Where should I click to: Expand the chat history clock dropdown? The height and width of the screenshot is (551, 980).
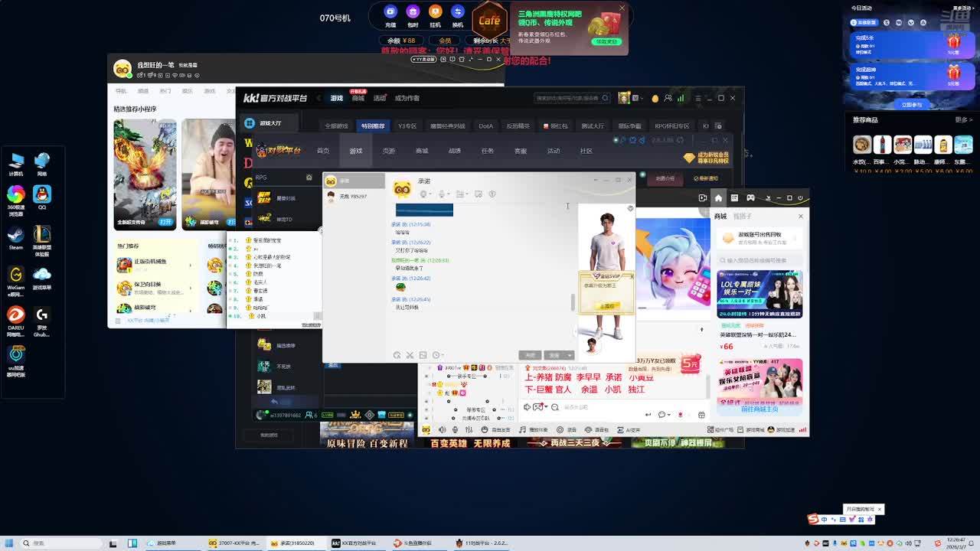[x=442, y=355]
